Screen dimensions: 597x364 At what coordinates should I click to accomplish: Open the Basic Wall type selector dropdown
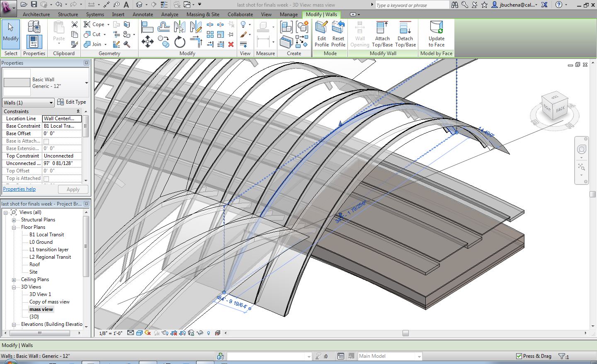(x=86, y=83)
